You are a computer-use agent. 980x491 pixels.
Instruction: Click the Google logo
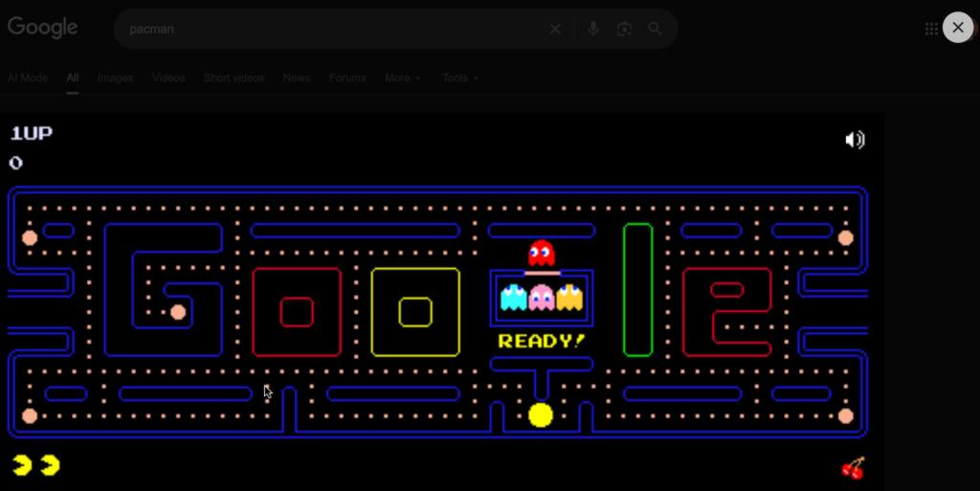tap(43, 28)
